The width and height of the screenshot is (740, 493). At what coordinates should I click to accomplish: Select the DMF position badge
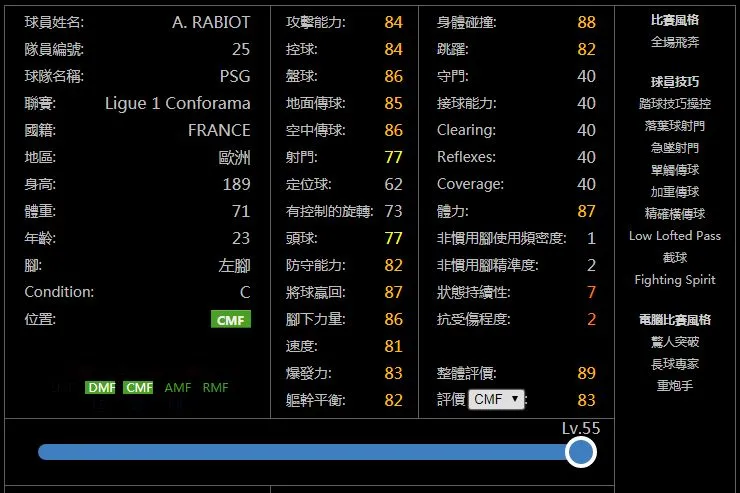coord(100,387)
